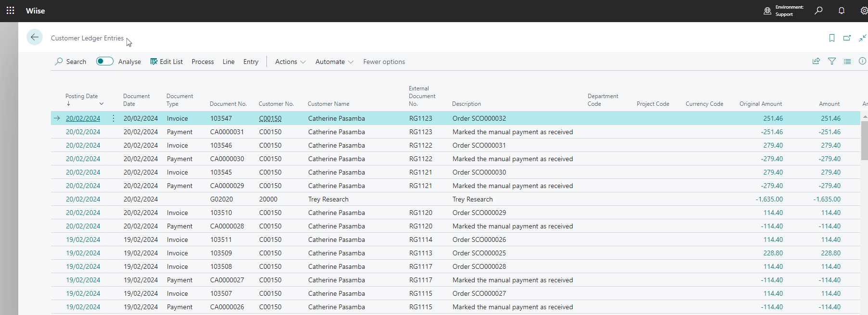Open page in new window icon

tap(847, 38)
